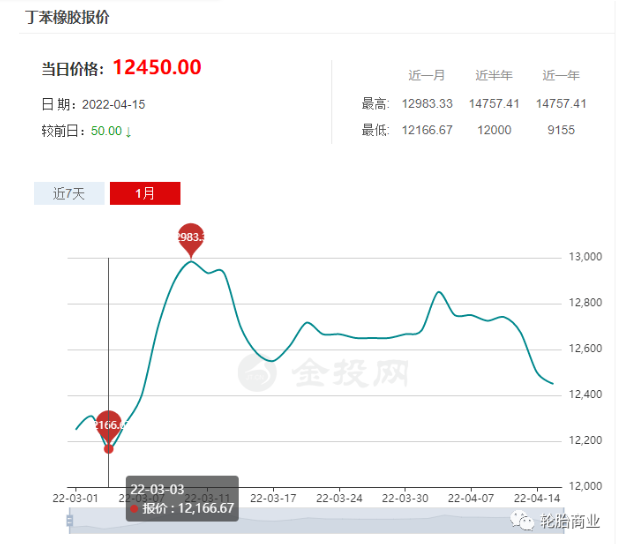This screenshot has width=627, height=544.
Task: Click the 12,400 y-axis label
Action: coord(585,394)
